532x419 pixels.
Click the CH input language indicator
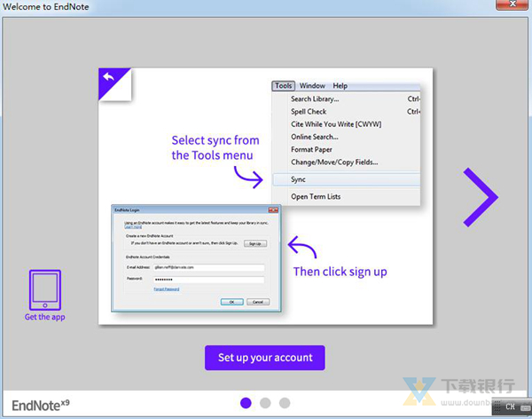pyautogui.click(x=510, y=407)
